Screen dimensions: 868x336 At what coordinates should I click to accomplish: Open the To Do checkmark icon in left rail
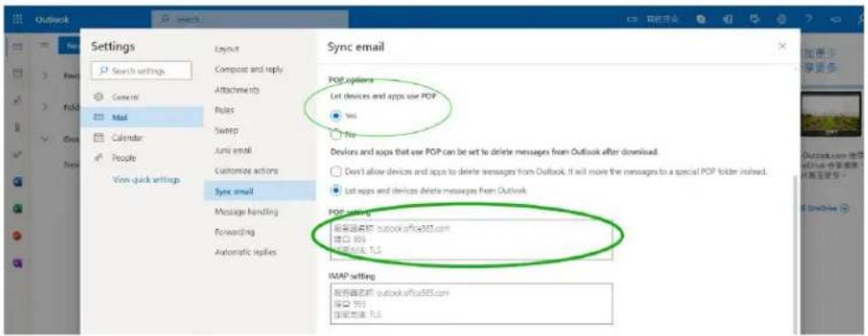(17, 154)
